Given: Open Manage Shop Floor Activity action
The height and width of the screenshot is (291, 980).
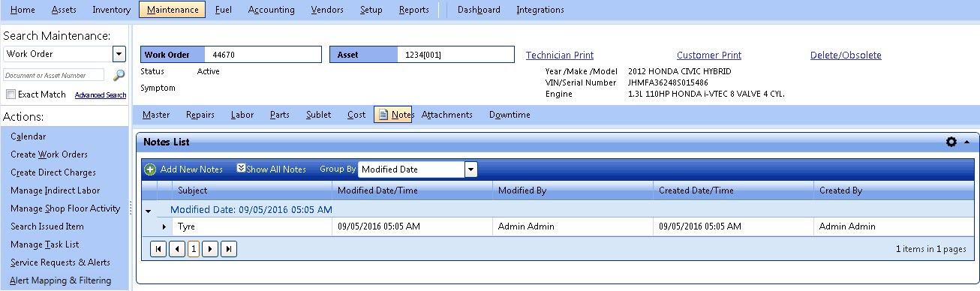Looking at the screenshot, I should pos(65,208).
